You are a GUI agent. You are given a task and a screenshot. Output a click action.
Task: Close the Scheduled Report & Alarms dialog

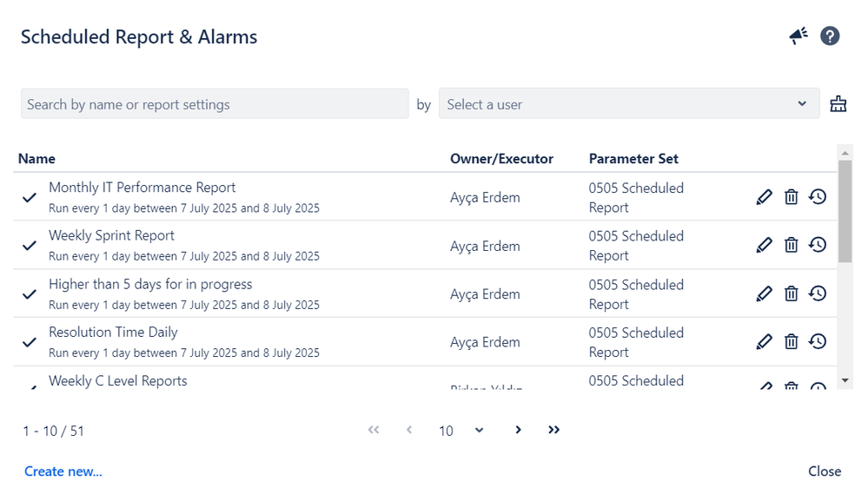pos(824,471)
